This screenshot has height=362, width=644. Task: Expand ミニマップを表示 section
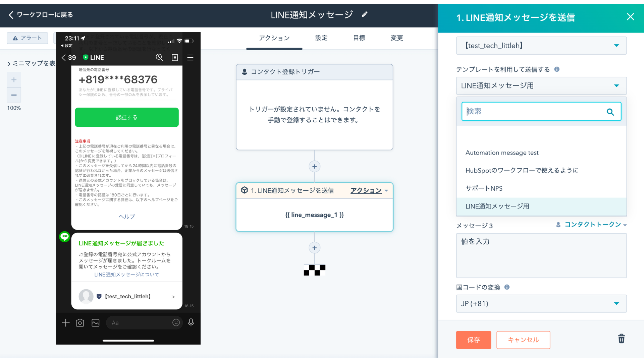coord(31,63)
